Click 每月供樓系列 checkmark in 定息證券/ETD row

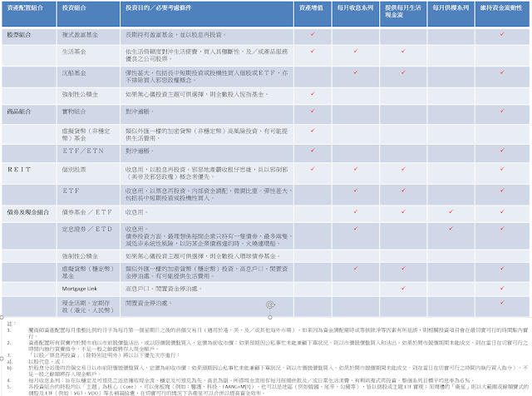[451, 229]
